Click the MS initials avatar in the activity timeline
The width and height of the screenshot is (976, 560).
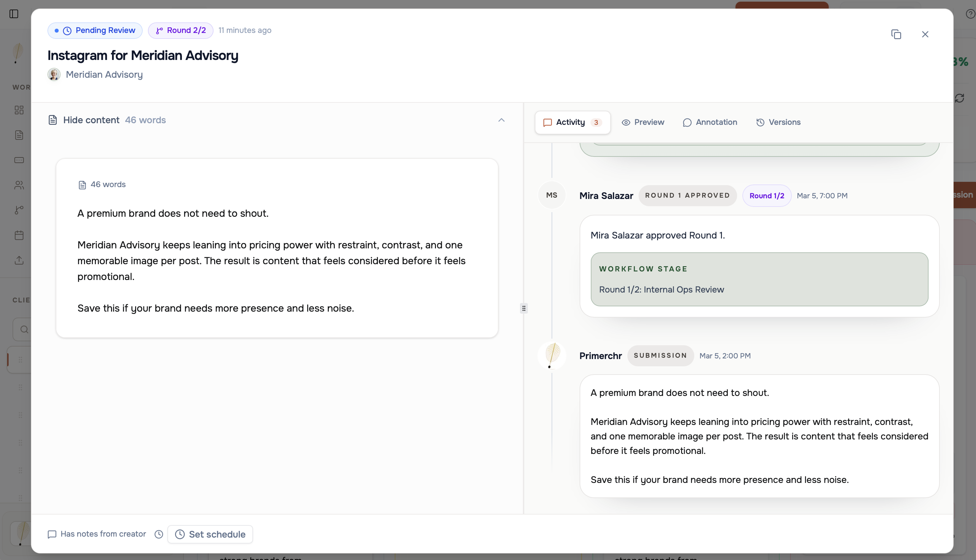point(552,195)
